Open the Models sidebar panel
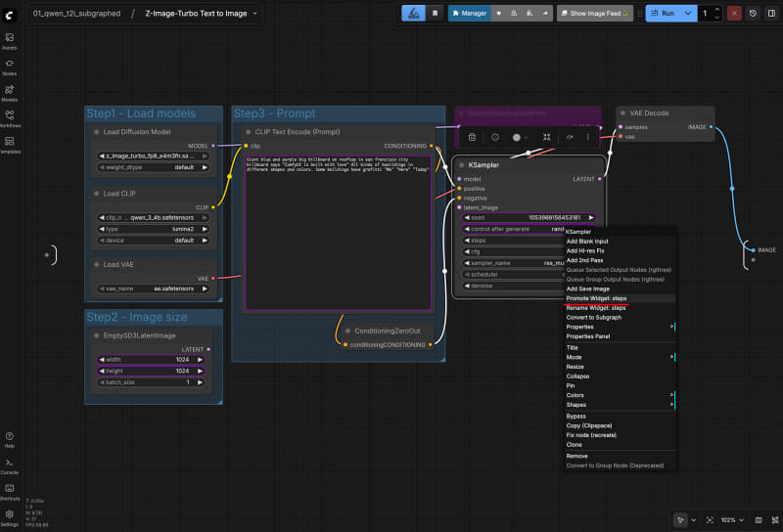783x532 pixels. pyautogui.click(x=10, y=93)
